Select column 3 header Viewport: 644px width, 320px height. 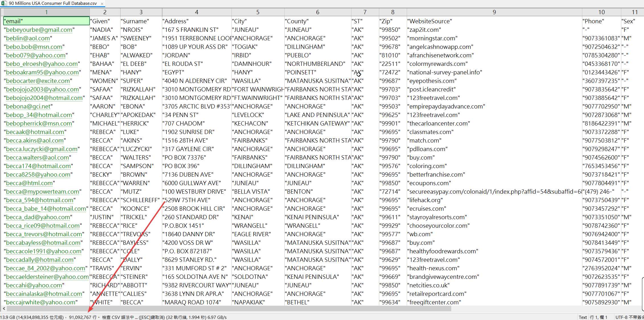coord(141,12)
